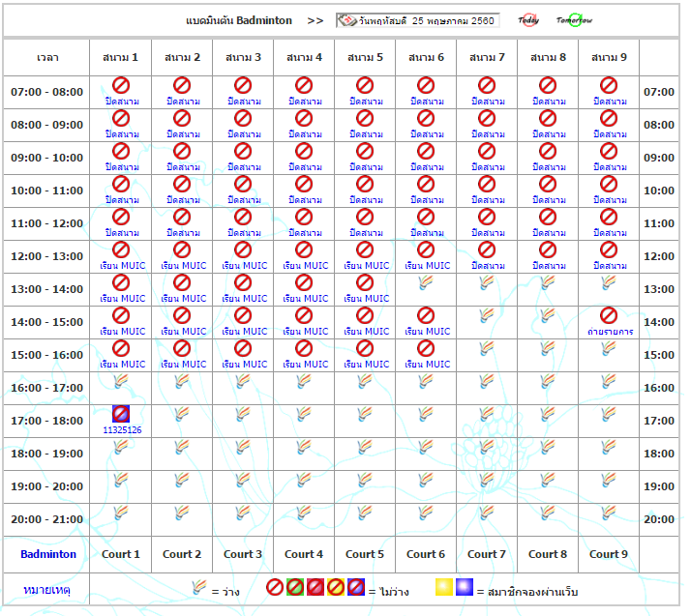This screenshot has height=616, width=691.
Task: Book Court 8 shuttlecock at 13:00 - 14:00
Action: click(x=548, y=282)
